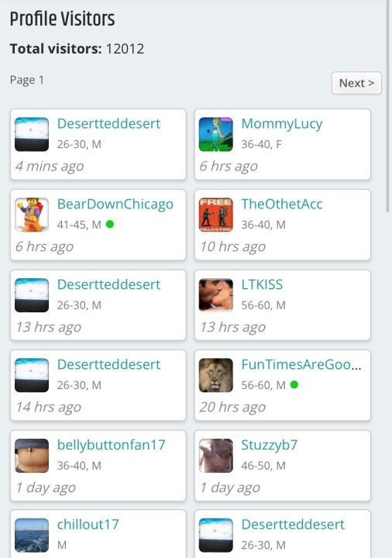The width and height of the screenshot is (392, 558).
Task: Open the MommyLucy profile link
Action: [282, 124]
